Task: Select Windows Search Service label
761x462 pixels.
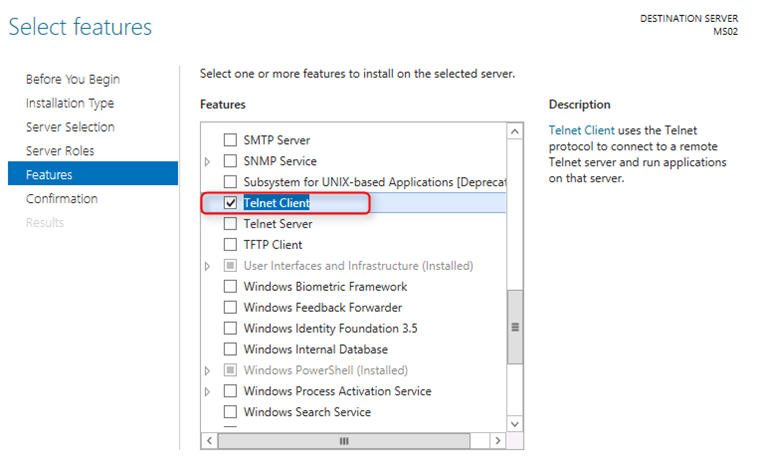Action: 307,412
